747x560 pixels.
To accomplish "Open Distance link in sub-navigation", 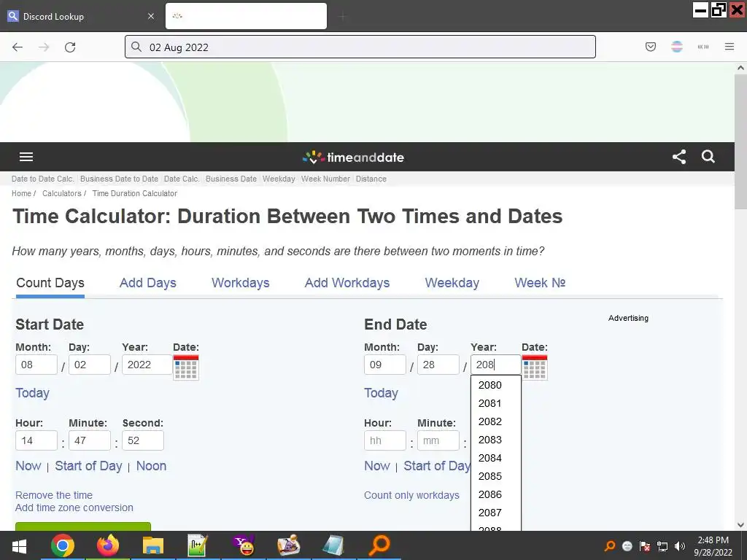I will pos(371,179).
